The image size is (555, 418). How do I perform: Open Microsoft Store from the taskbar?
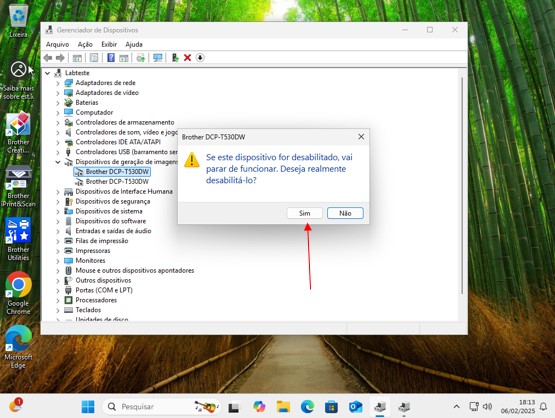click(x=331, y=407)
